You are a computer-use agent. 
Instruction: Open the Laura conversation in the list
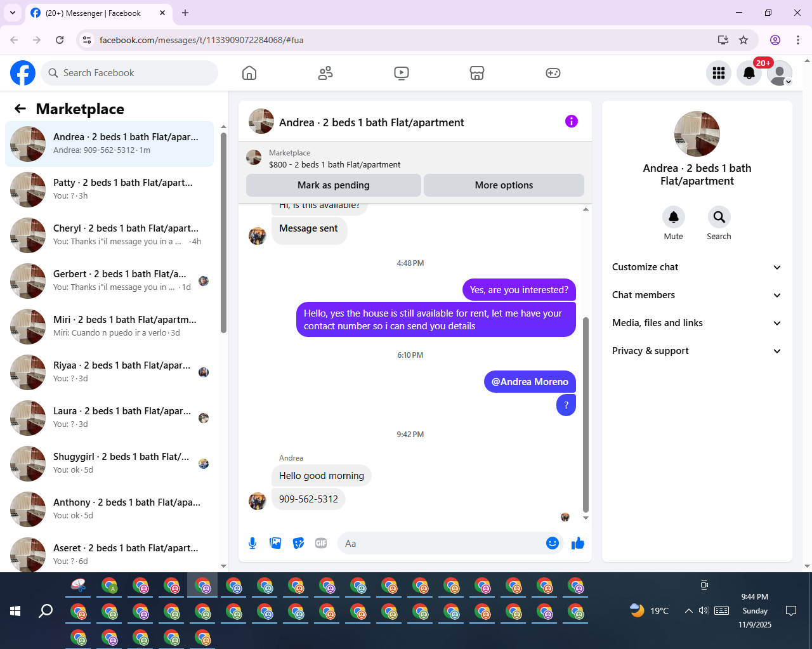109,418
